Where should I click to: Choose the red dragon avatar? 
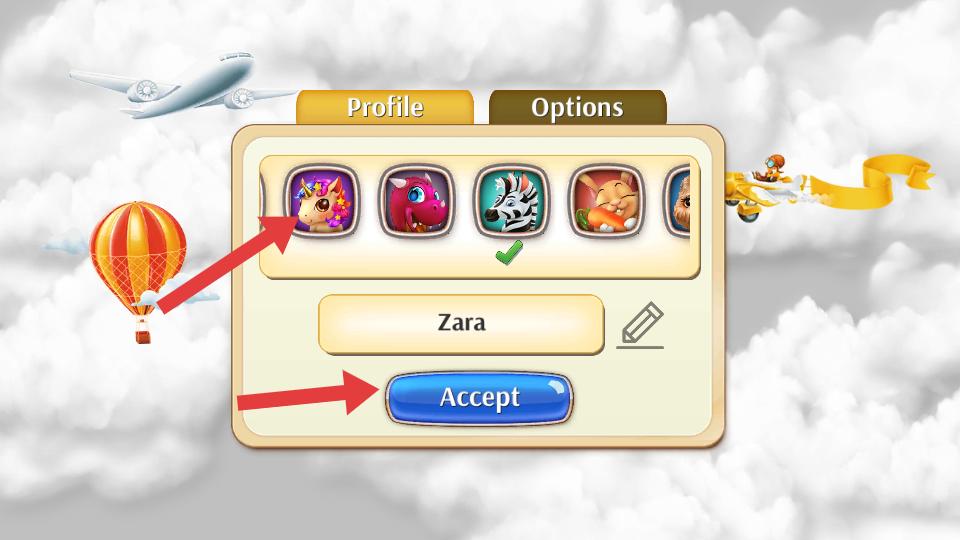tap(417, 200)
